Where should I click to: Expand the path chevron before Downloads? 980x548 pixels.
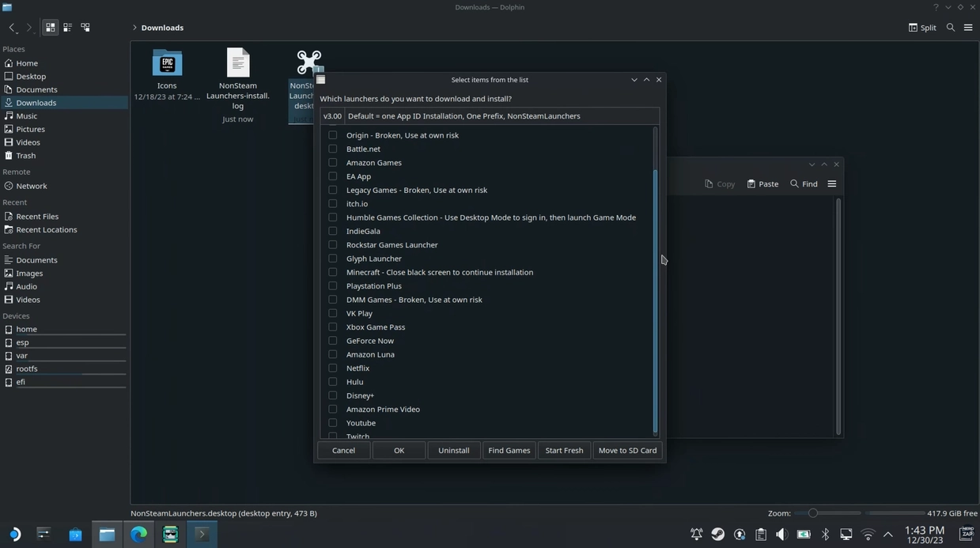(x=135, y=28)
